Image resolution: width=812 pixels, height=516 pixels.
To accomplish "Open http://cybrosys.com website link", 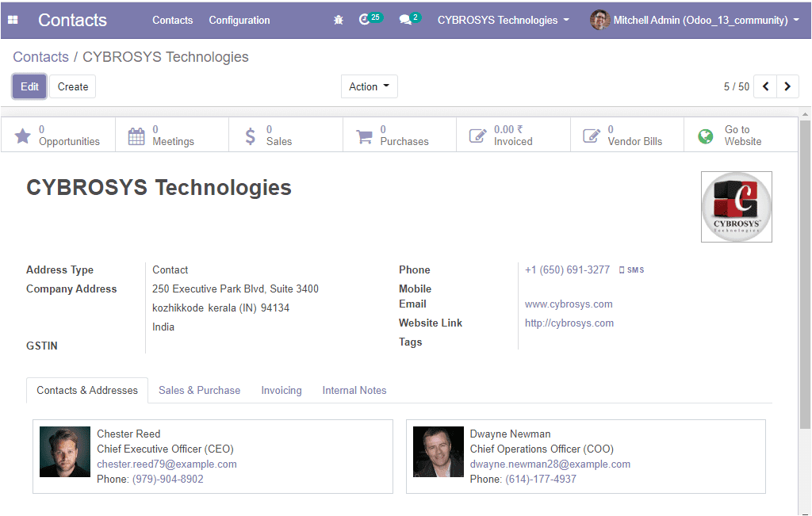I will 569,323.
